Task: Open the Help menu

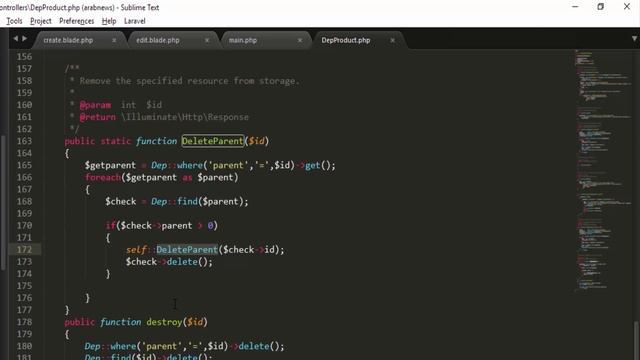Action: pos(109,21)
